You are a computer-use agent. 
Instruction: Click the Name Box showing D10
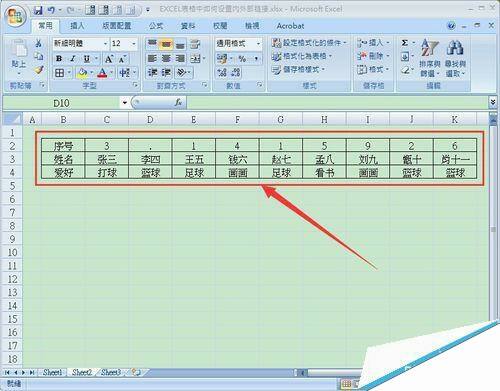(x=62, y=103)
